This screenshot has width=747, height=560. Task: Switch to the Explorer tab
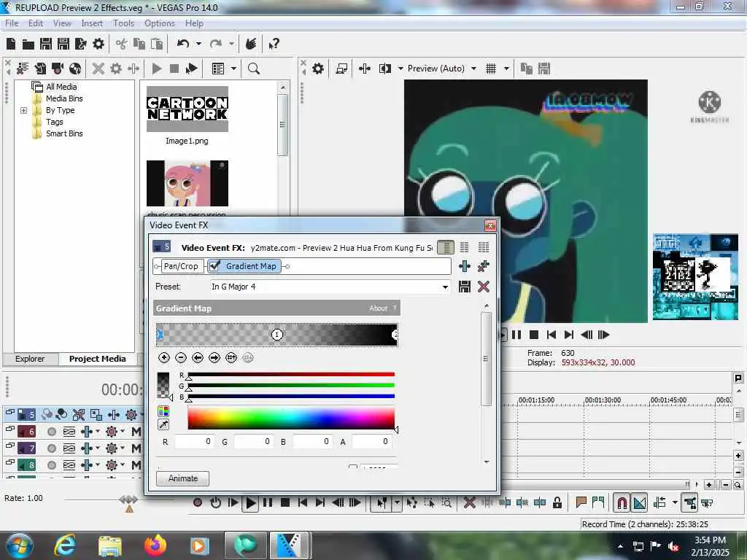(x=29, y=359)
